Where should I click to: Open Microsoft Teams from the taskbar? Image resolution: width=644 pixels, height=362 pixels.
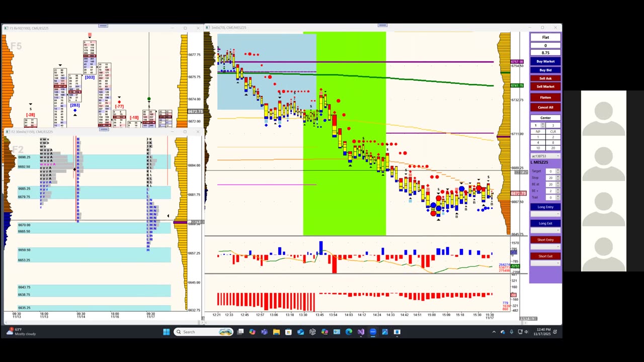(264, 332)
